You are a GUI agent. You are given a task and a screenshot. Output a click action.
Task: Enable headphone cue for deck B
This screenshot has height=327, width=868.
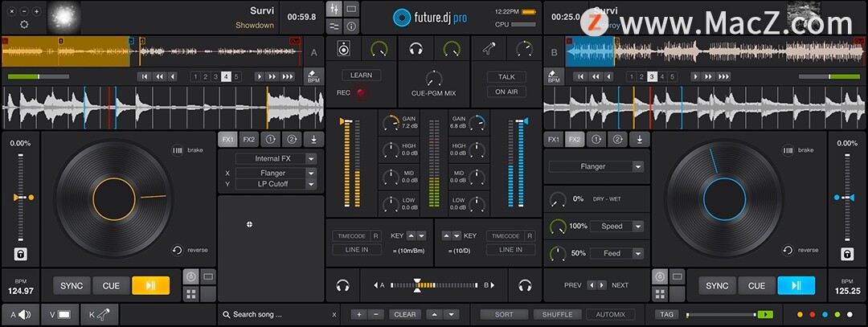click(525, 285)
